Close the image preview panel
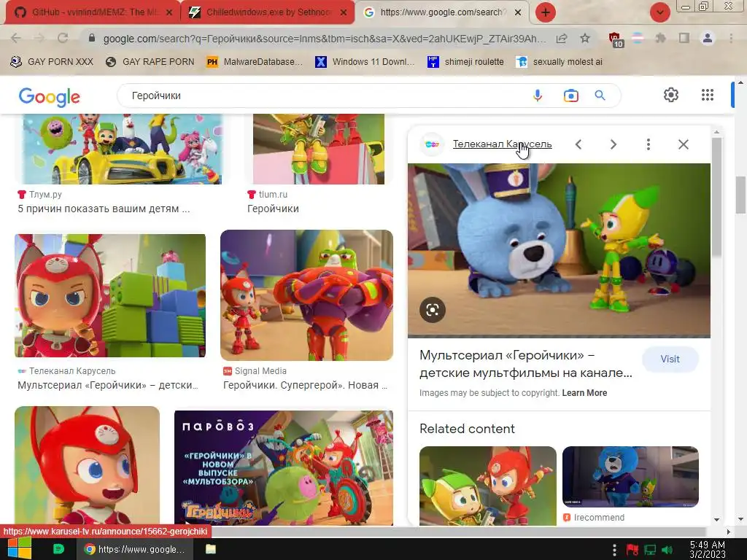The image size is (747, 560). [x=683, y=144]
